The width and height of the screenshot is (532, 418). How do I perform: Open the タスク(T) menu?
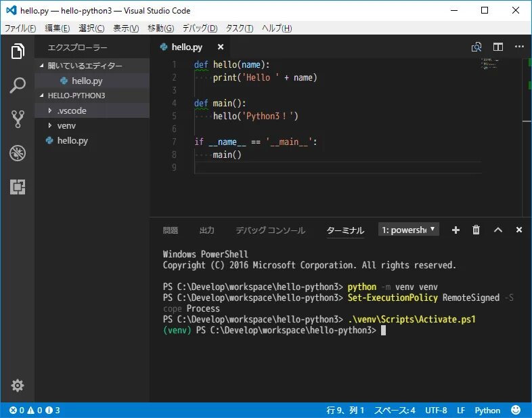click(x=240, y=28)
